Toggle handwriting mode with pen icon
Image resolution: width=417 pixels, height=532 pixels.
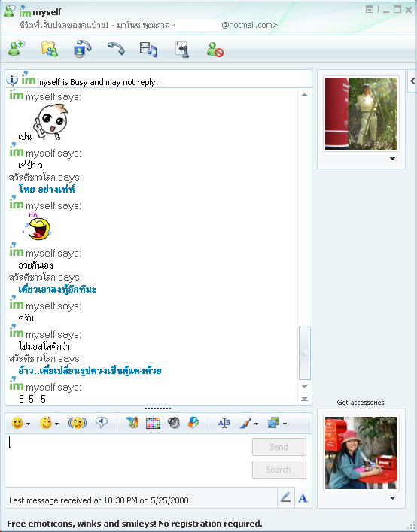pos(286,497)
